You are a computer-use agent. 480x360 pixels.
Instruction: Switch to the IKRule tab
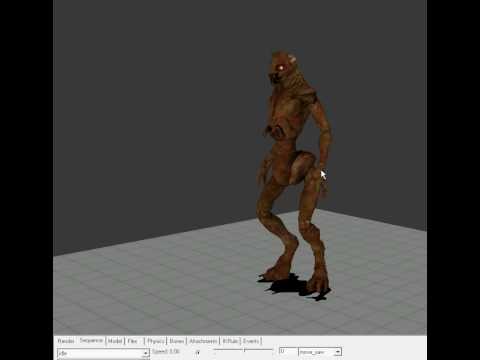tap(230, 341)
